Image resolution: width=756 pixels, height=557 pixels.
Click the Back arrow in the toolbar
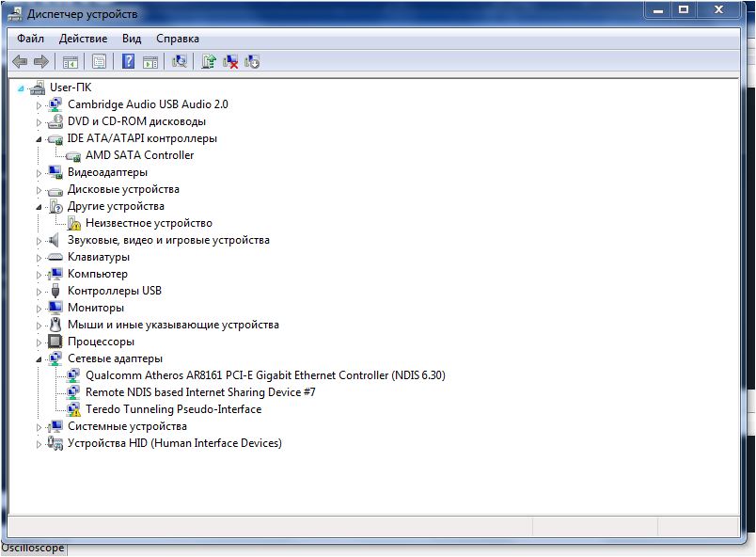click(x=20, y=62)
